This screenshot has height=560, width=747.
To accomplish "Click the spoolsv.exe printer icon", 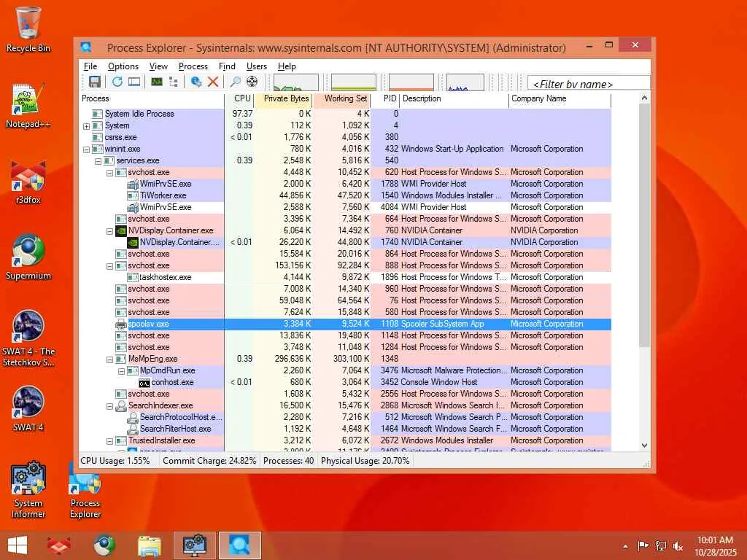I will click(121, 324).
